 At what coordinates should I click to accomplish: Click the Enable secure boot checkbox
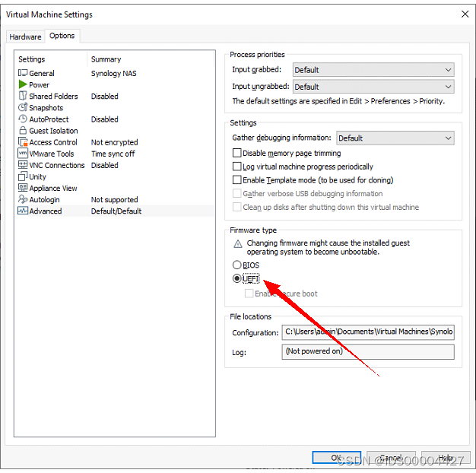[249, 294]
